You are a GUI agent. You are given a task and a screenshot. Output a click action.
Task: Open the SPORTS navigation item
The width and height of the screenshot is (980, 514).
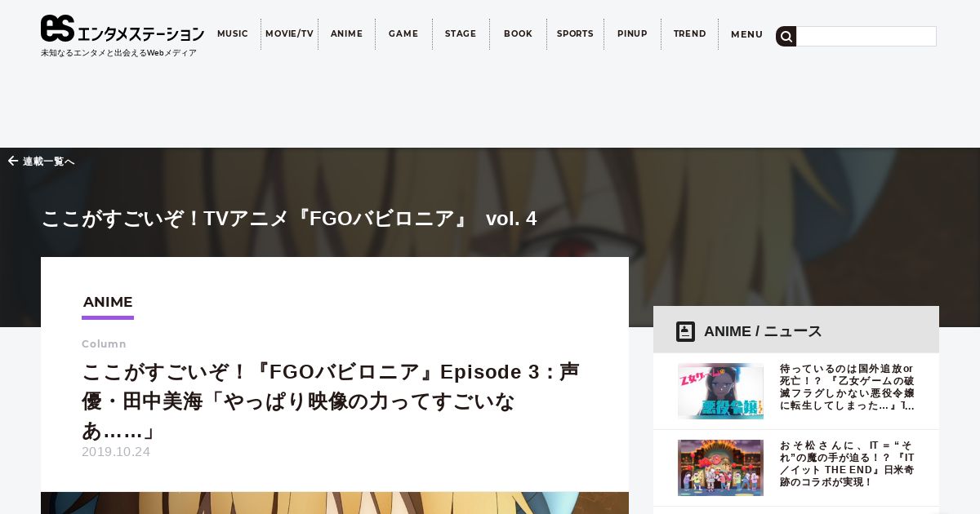tap(575, 34)
